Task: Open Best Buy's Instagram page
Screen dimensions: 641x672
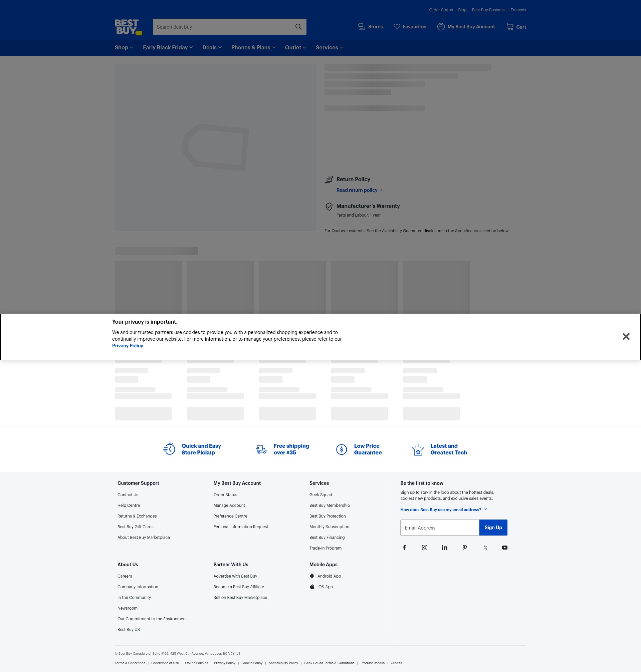Action: pos(424,548)
